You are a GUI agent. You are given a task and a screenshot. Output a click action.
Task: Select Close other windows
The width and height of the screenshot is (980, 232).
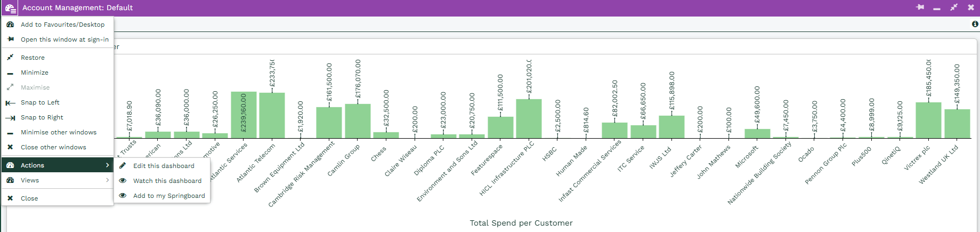click(53, 147)
